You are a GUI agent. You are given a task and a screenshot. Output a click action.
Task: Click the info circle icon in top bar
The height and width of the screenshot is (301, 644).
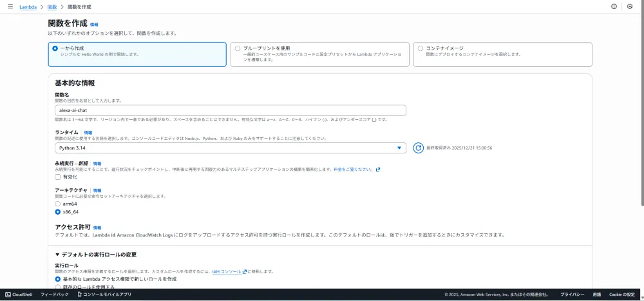coord(614,6)
